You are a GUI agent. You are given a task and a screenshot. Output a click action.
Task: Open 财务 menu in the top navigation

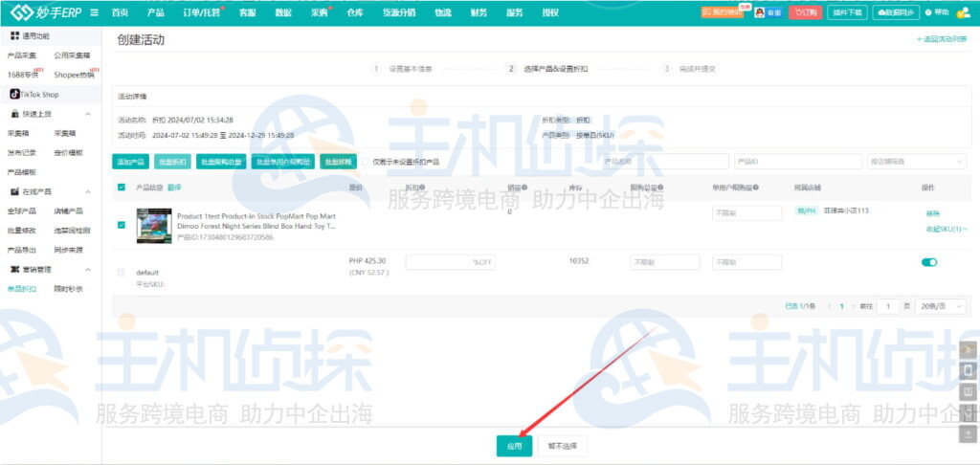[479, 12]
